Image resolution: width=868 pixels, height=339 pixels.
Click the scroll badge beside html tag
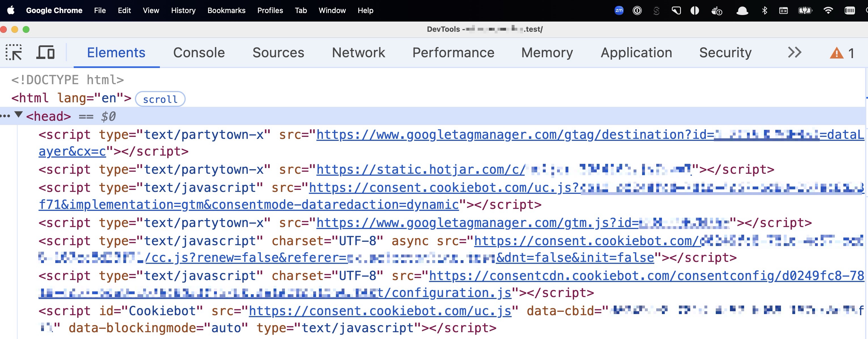(x=160, y=99)
